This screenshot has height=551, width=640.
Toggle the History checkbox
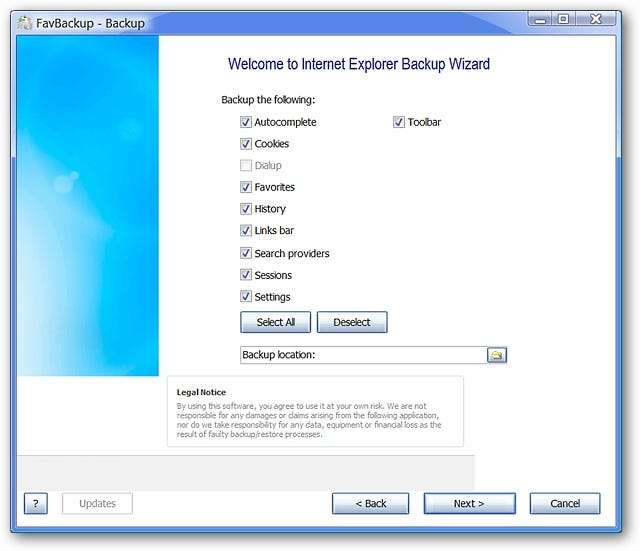click(246, 209)
